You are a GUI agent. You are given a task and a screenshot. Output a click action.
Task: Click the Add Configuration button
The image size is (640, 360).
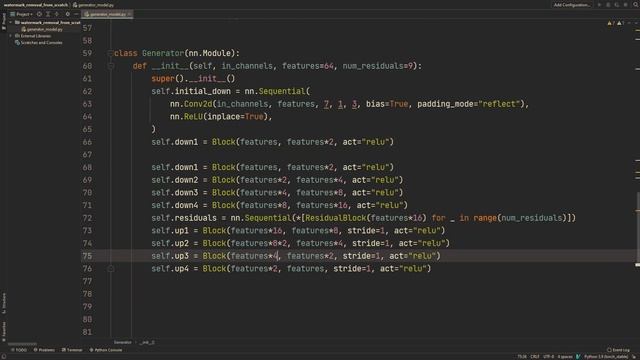click(571, 5)
